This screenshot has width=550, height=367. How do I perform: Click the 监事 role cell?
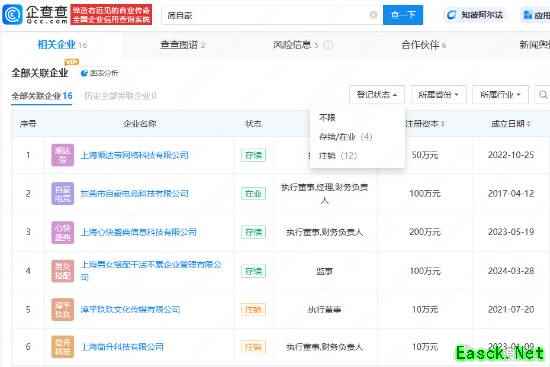(x=324, y=271)
